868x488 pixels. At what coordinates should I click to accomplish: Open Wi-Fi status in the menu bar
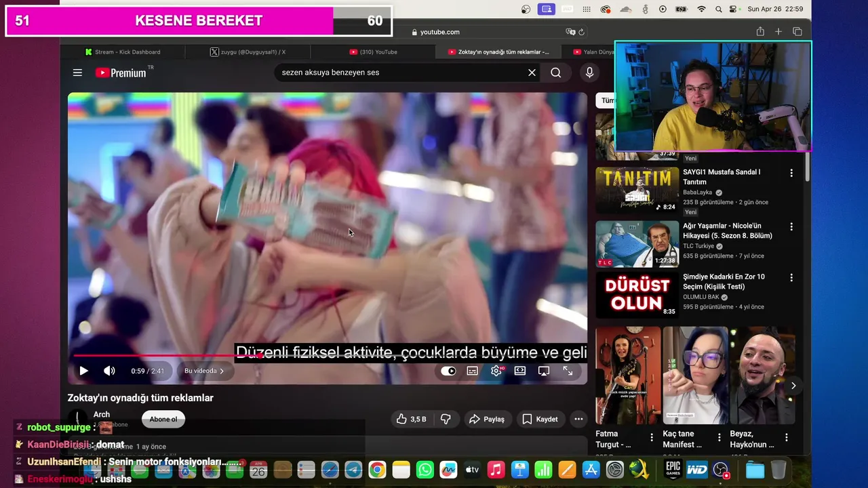[701, 9]
